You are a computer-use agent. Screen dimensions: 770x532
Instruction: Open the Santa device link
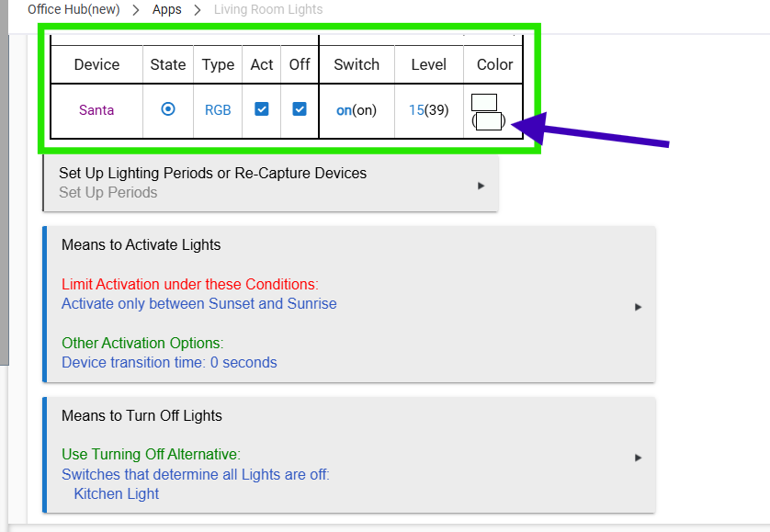tap(96, 110)
